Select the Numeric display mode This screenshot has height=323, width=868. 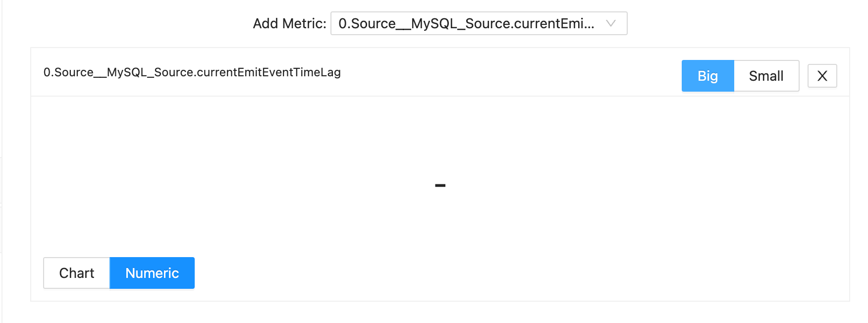[x=152, y=273]
